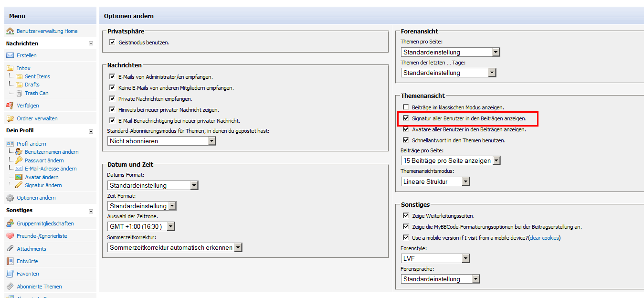Toggle Schnellantwort in den Themen benutzen

(406, 140)
